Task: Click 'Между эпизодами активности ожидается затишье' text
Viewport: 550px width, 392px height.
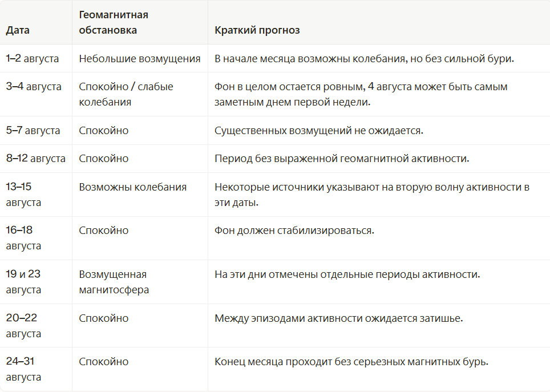Action: click(339, 318)
